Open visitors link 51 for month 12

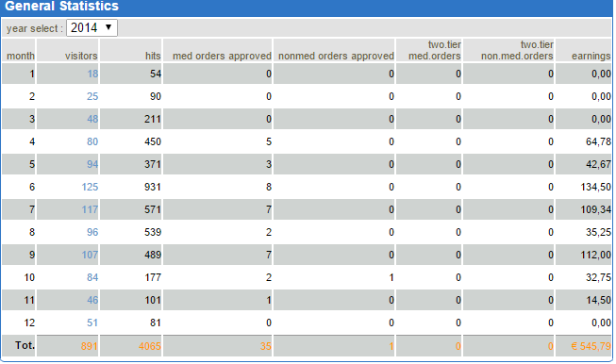tap(92, 323)
